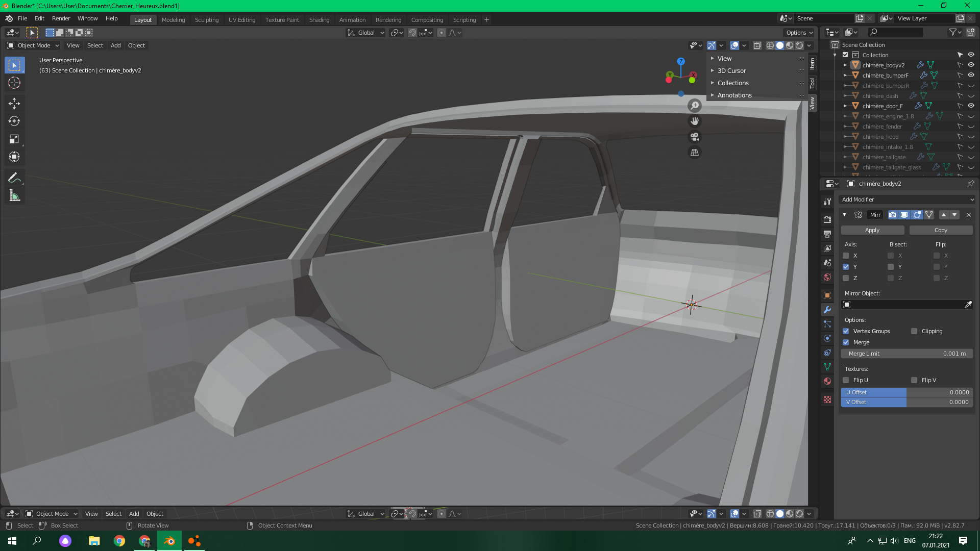Open Modifier properties wrench tab
The width and height of the screenshot is (980, 551).
click(x=827, y=310)
